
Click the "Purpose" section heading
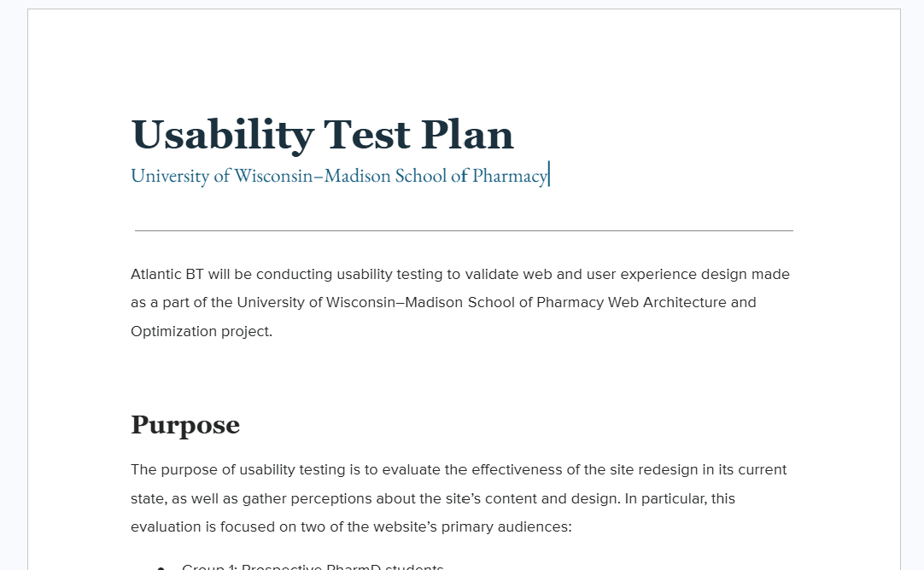pos(185,425)
